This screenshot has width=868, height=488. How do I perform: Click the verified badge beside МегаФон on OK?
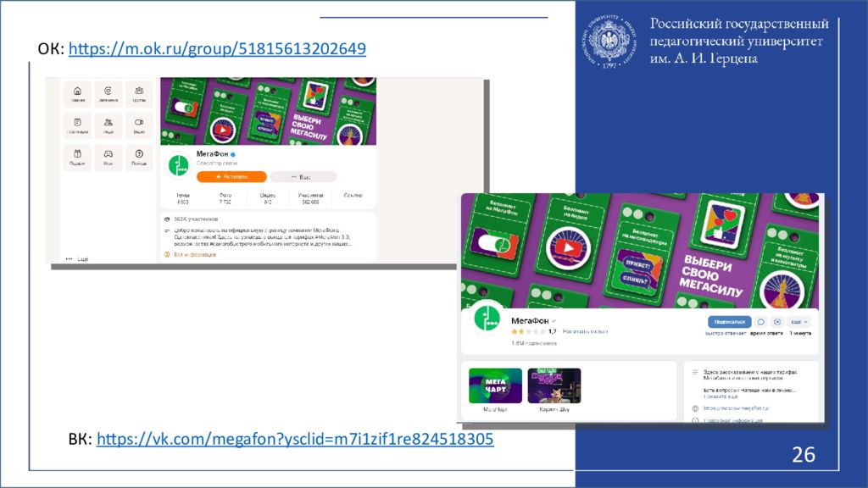(x=233, y=154)
